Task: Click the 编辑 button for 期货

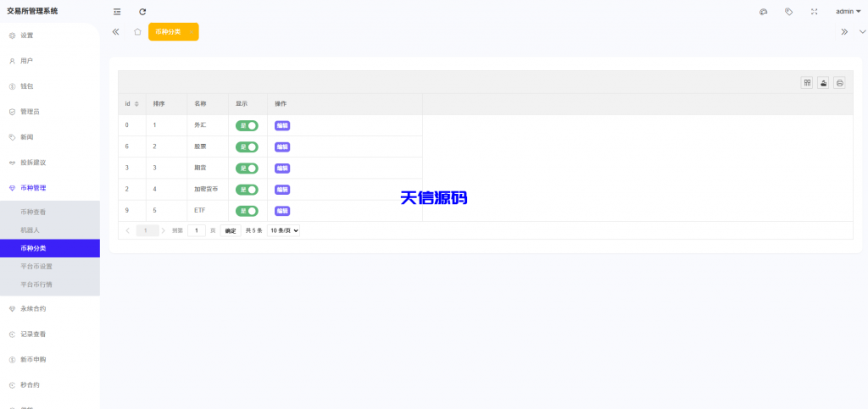Action: tap(282, 168)
